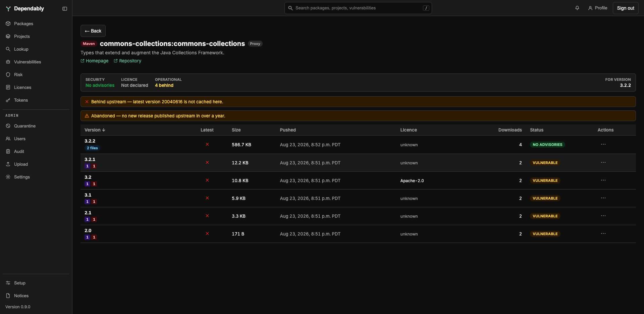Open actions menu for version 3.2

point(603,180)
